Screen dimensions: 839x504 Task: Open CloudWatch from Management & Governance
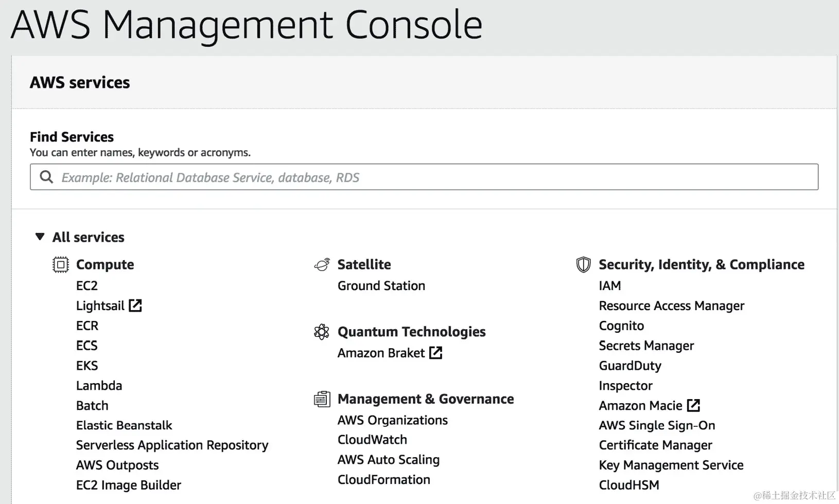[372, 440]
